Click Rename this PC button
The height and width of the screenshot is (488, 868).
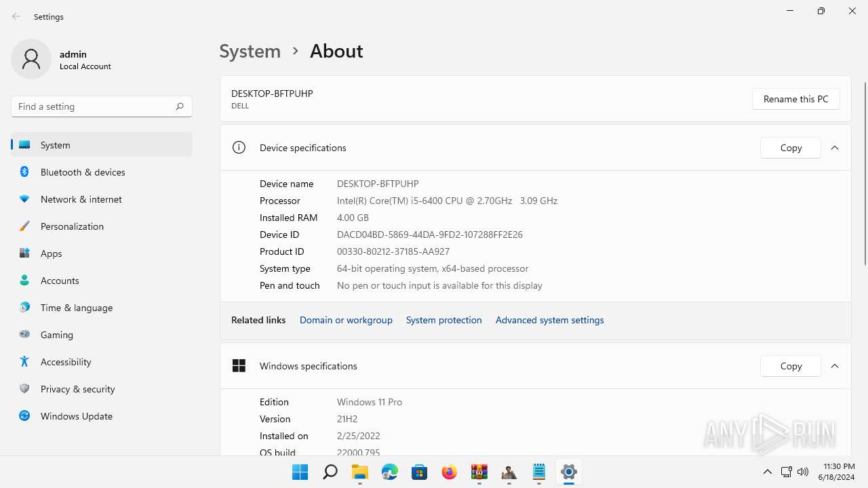795,99
